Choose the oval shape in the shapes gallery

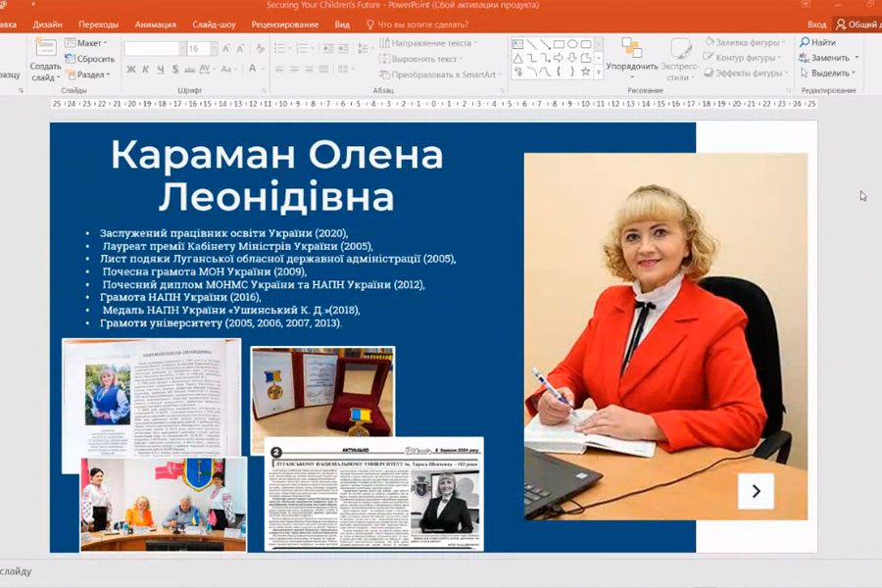571,44
